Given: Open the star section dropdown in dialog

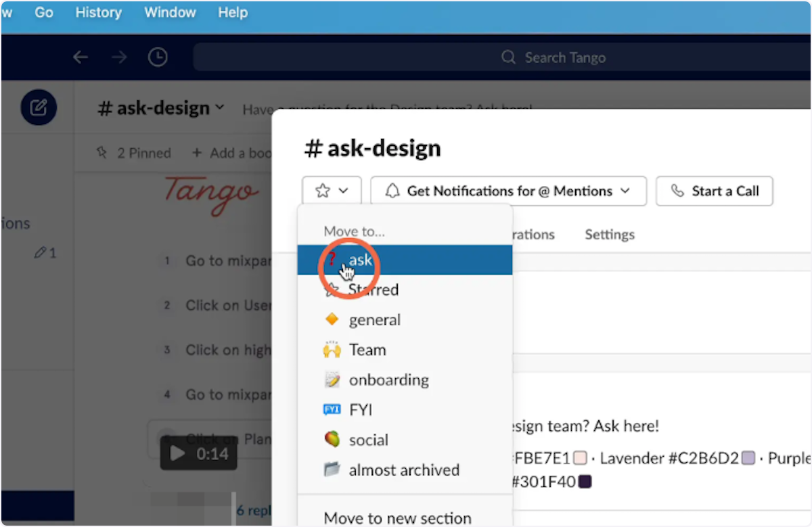Looking at the screenshot, I should 332,191.
